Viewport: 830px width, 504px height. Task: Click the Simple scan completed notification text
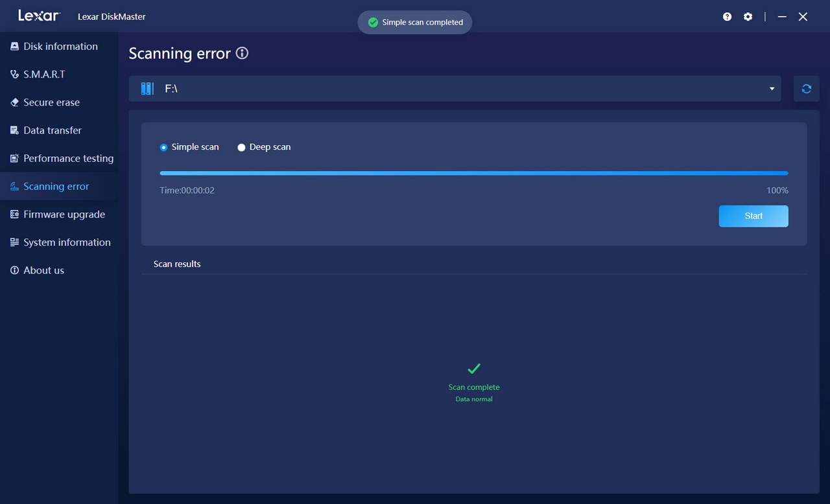[x=423, y=22]
